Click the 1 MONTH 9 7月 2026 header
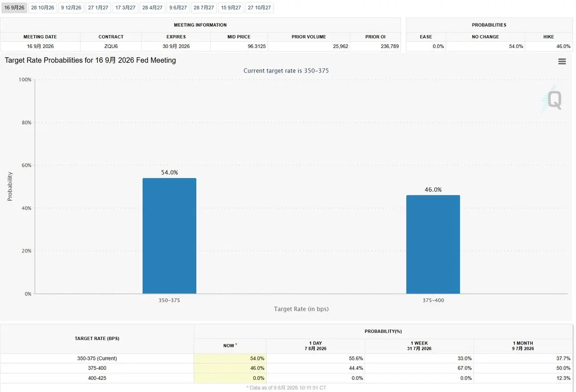 (523, 346)
